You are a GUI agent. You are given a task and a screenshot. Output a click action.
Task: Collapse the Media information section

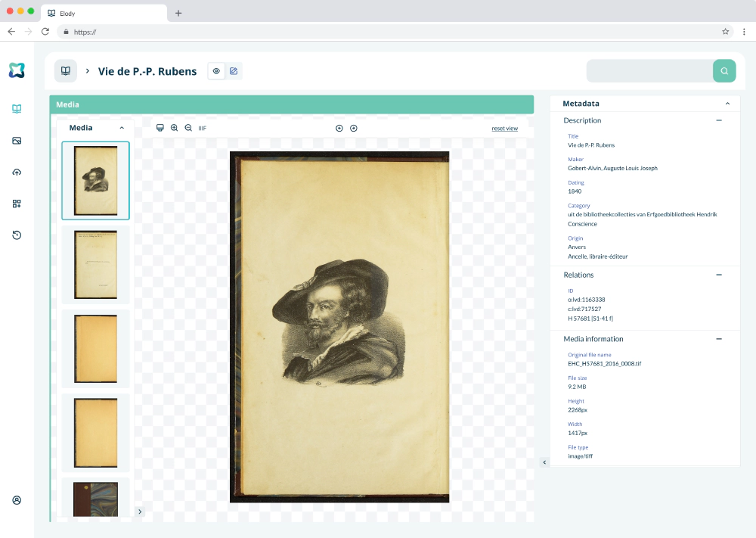coord(719,339)
